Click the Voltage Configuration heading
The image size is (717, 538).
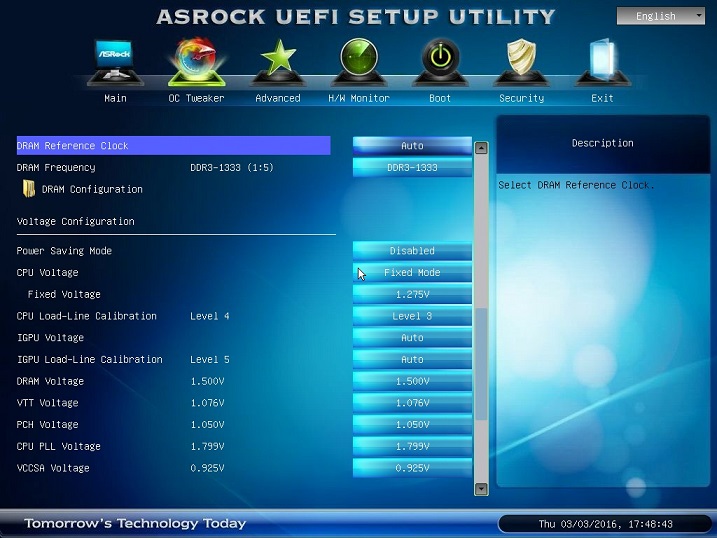point(75,222)
